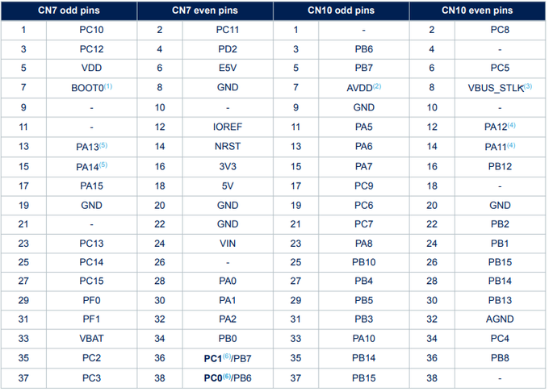The width and height of the screenshot is (549, 392).
Task: Click footnote (5) beside PA14
Action: tap(103, 165)
